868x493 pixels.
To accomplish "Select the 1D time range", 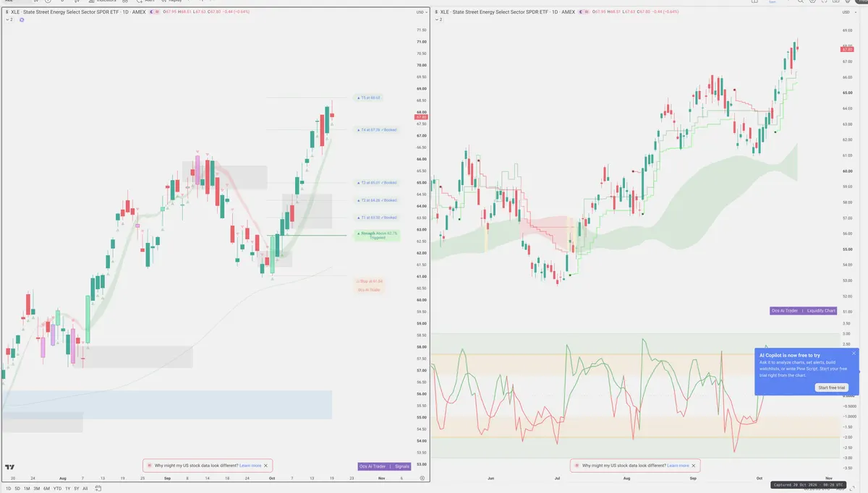I will point(8,489).
